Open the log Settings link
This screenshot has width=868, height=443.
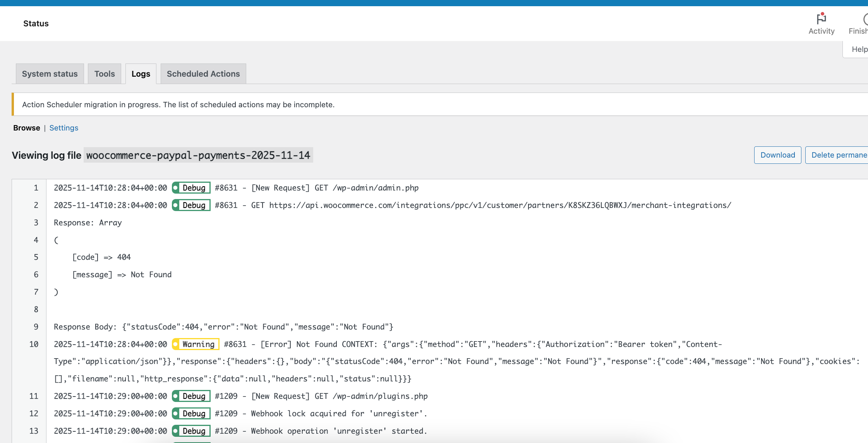(63, 128)
